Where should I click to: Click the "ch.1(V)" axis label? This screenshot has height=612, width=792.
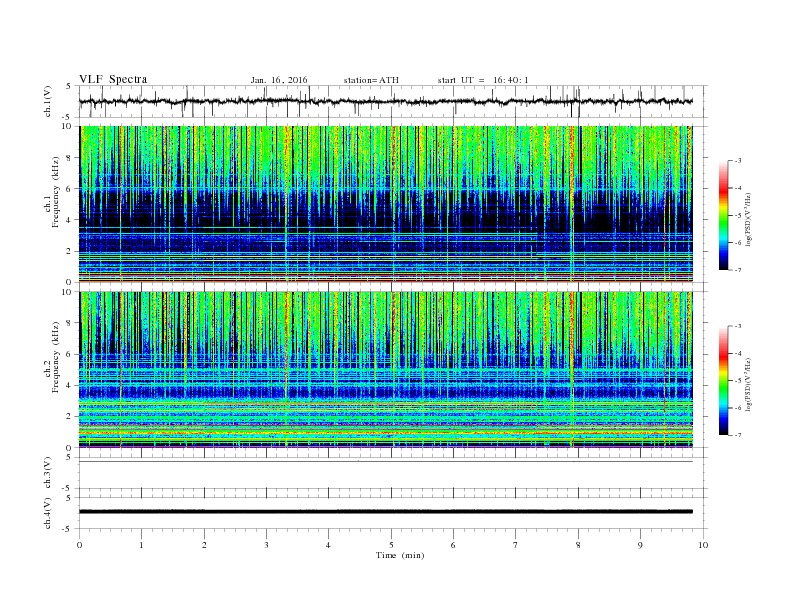[48, 101]
